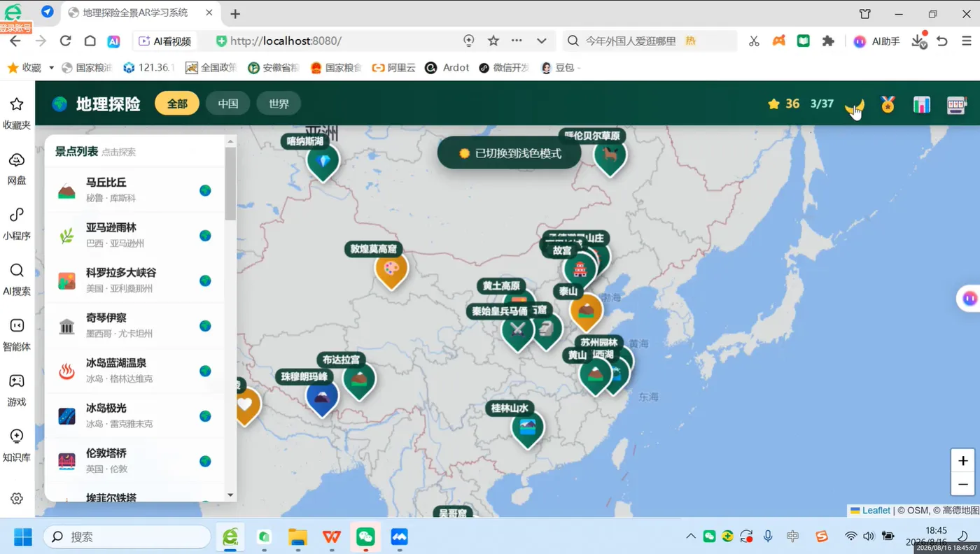
Task: Open the medal achievements icon
Action: 888,104
